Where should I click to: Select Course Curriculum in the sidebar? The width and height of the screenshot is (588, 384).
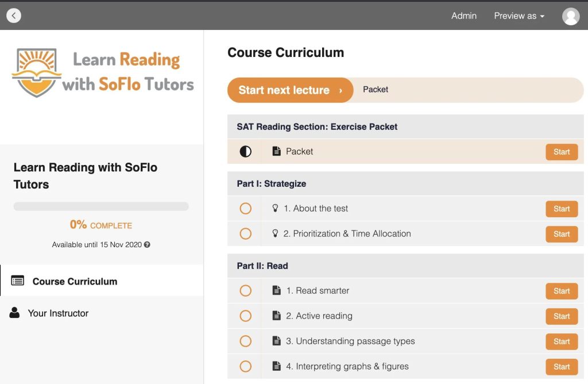[102, 281]
